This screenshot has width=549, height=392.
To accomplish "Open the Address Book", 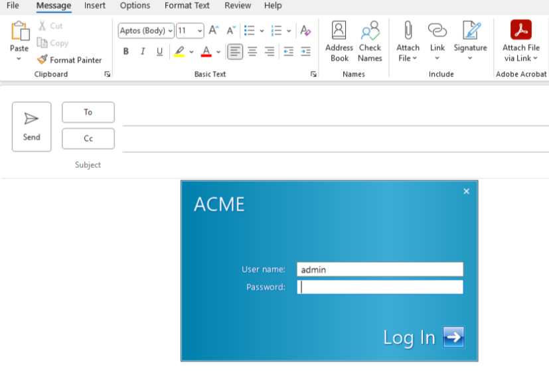I will 339,40.
